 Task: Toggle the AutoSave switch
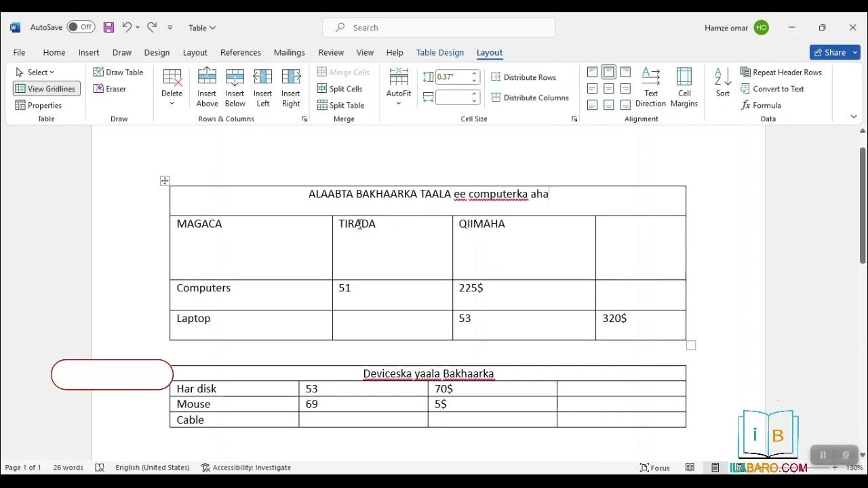(x=81, y=27)
